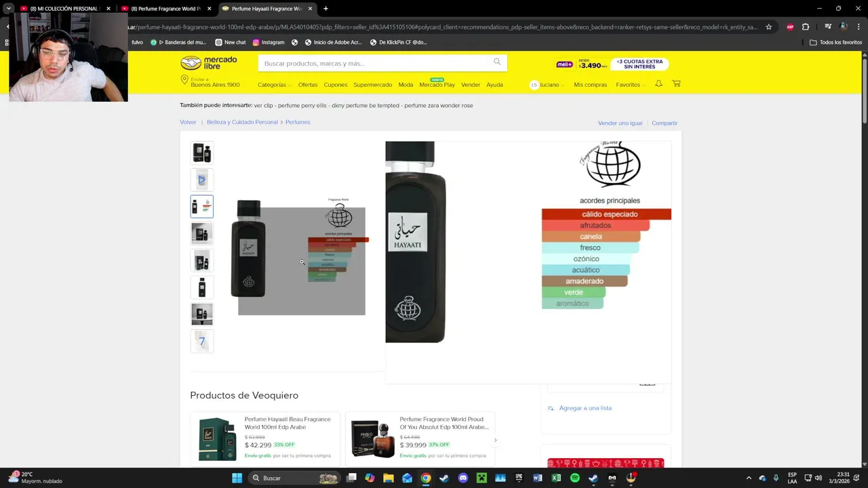Open the Chrome profile avatar
868x488 pixels.
click(844, 27)
